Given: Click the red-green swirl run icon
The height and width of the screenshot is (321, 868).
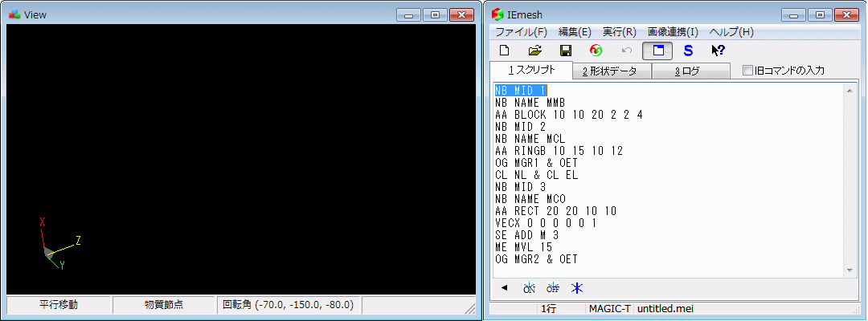Looking at the screenshot, I should 596,51.
